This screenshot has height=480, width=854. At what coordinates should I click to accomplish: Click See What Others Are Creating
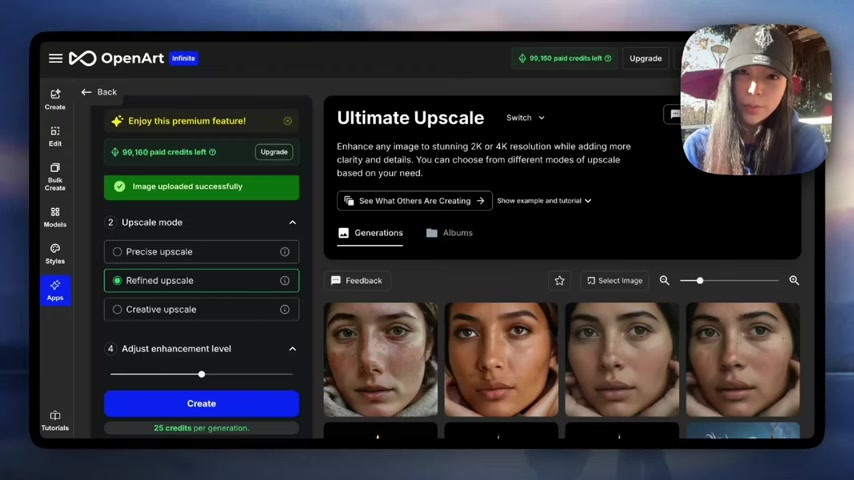[414, 201]
